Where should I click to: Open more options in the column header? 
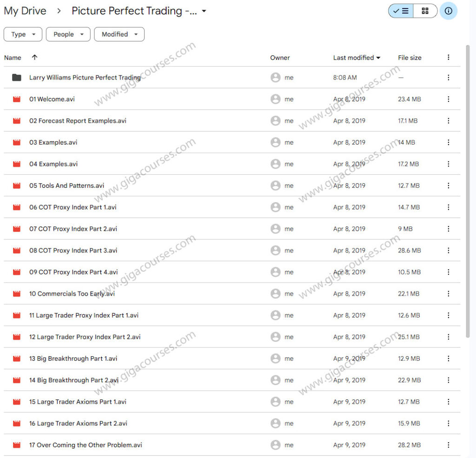(448, 57)
